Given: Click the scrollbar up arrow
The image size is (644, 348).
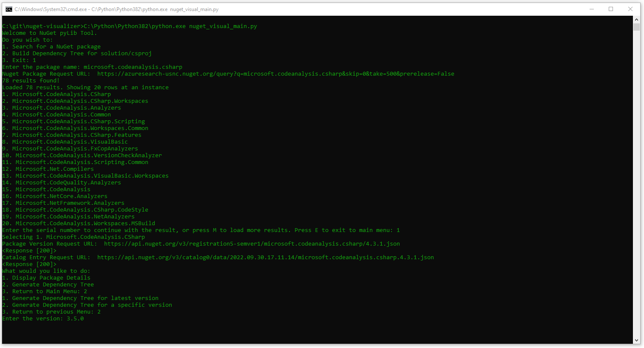Looking at the screenshot, I should tap(636, 20).
